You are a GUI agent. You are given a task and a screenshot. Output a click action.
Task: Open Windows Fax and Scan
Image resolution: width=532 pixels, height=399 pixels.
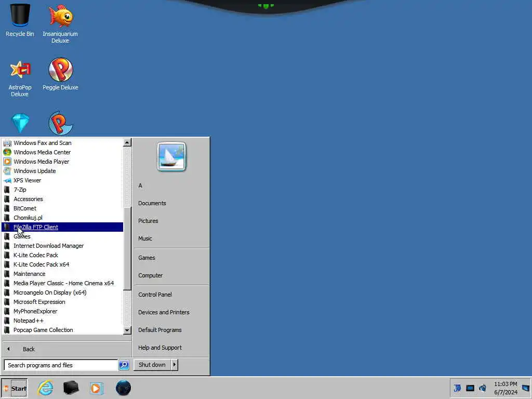click(62, 143)
